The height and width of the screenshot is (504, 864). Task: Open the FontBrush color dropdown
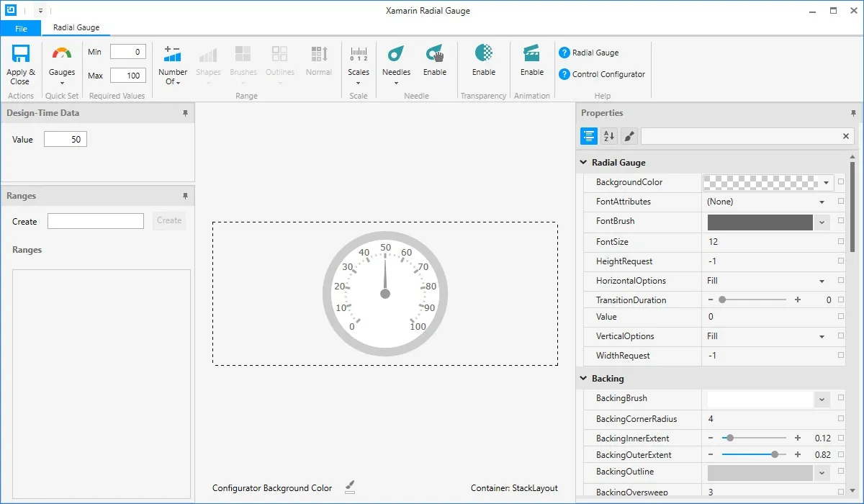tap(822, 222)
